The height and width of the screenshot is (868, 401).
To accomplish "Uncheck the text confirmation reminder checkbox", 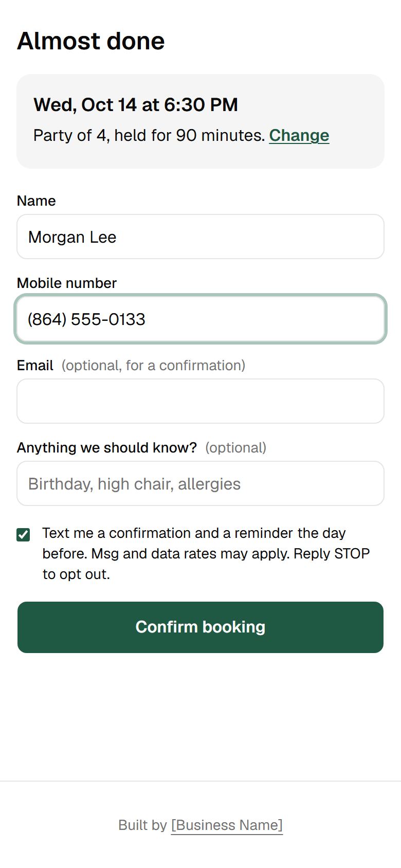I will coord(23,535).
